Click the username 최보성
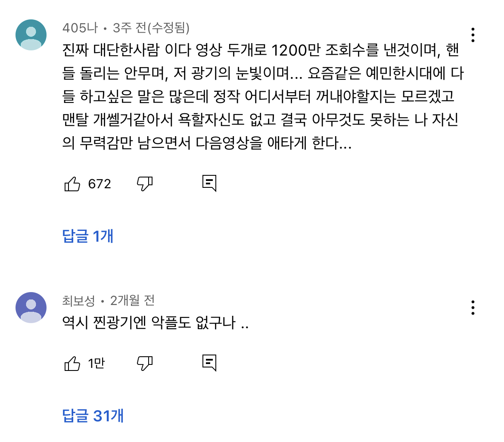Viewport: 504px width, 442px height. point(78,300)
